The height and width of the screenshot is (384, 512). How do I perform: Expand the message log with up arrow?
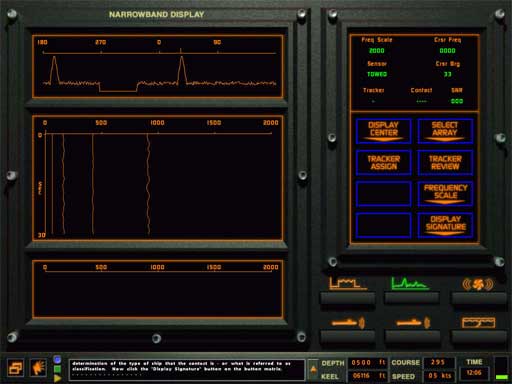(313, 369)
